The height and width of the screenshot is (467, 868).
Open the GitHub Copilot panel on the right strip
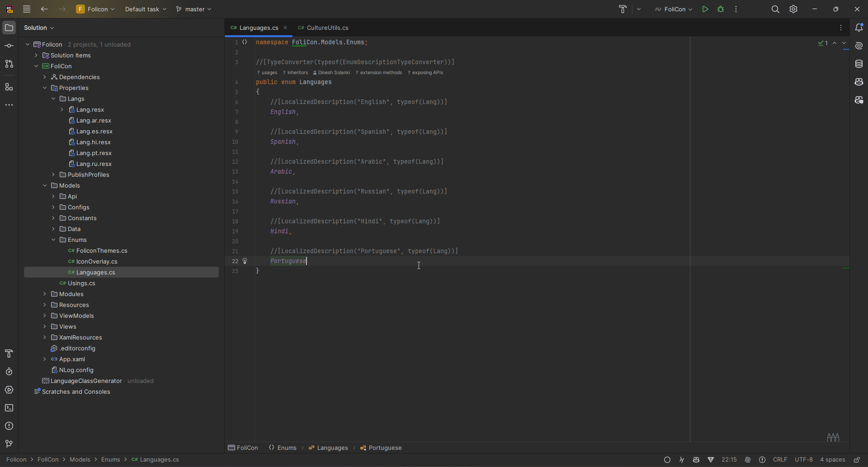tap(859, 82)
